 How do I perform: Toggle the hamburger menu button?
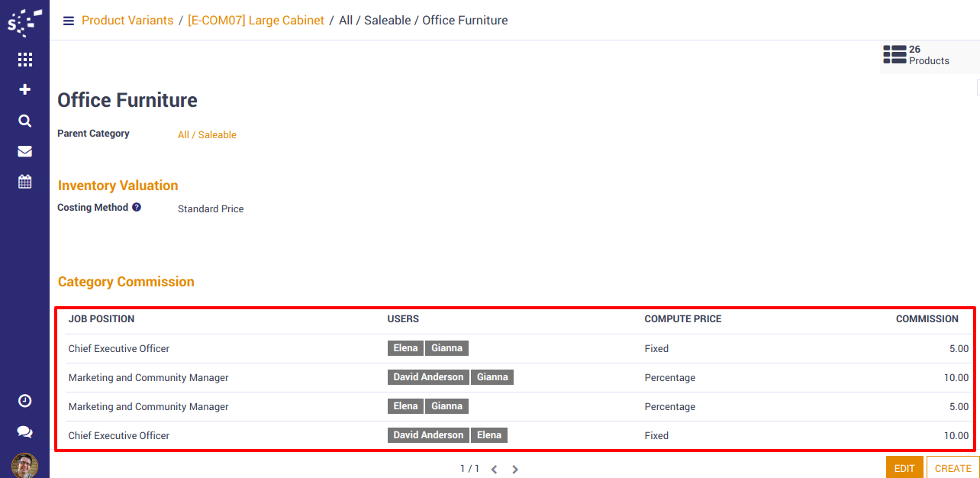tap(69, 21)
